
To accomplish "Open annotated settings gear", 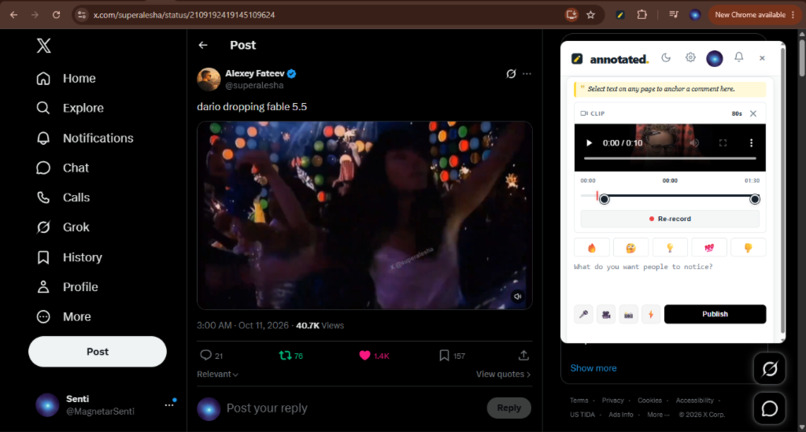I will click(690, 58).
